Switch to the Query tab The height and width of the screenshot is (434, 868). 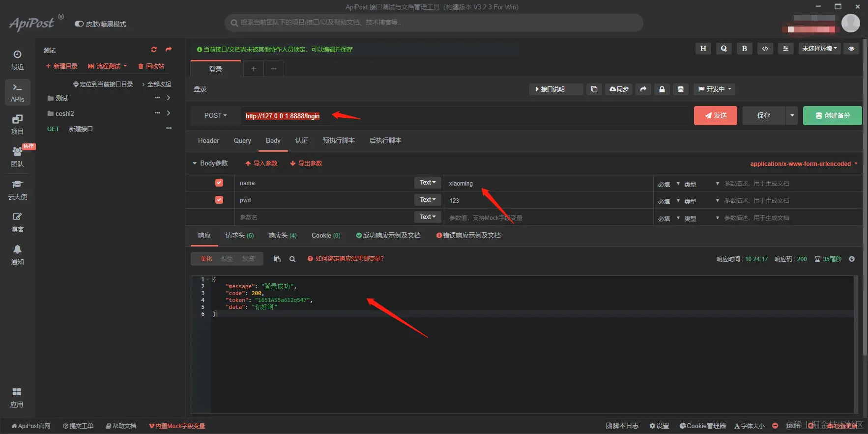(x=242, y=140)
